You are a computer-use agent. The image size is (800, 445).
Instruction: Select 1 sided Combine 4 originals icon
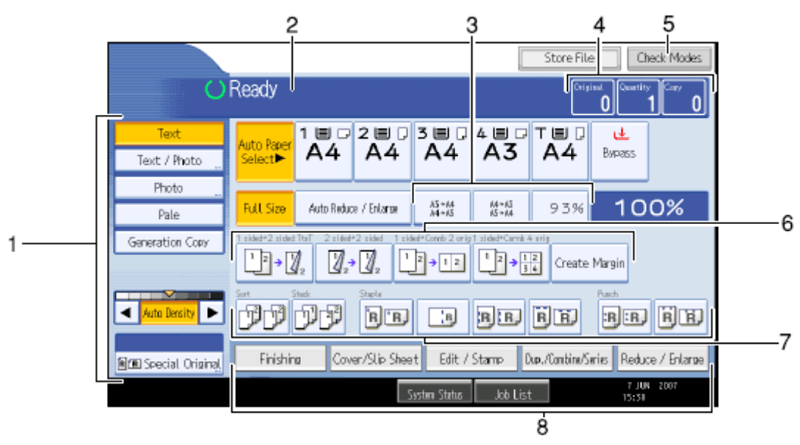(511, 263)
